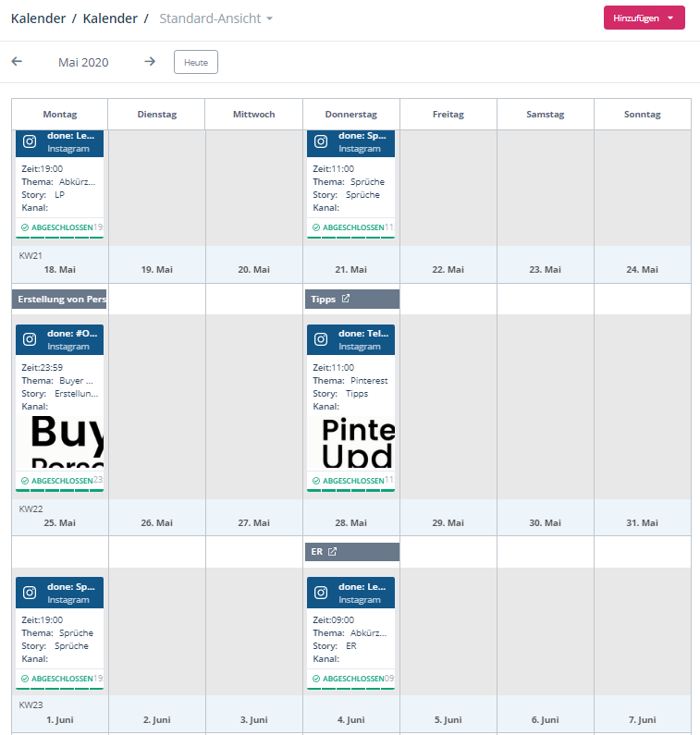Open the Hinzufügen dropdown button
The image size is (700, 735).
pos(644,18)
